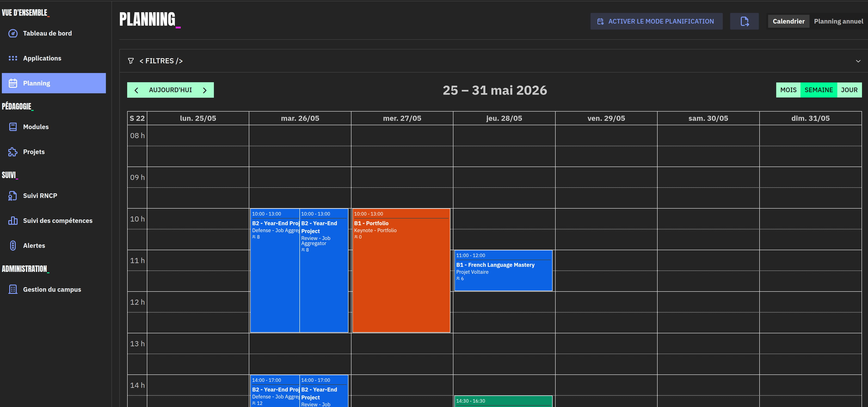Open Tuesday 10:00 Review Job Aggregator event

click(x=324, y=270)
